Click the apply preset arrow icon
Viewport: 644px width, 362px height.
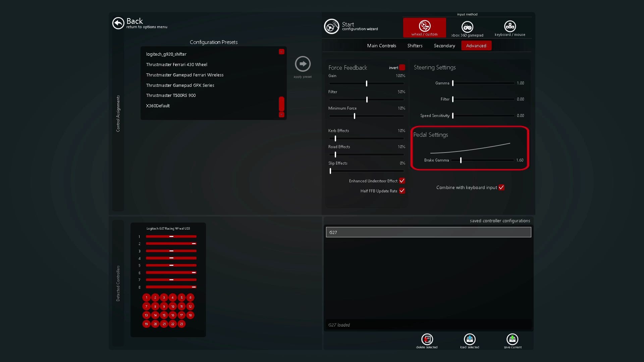(x=303, y=64)
